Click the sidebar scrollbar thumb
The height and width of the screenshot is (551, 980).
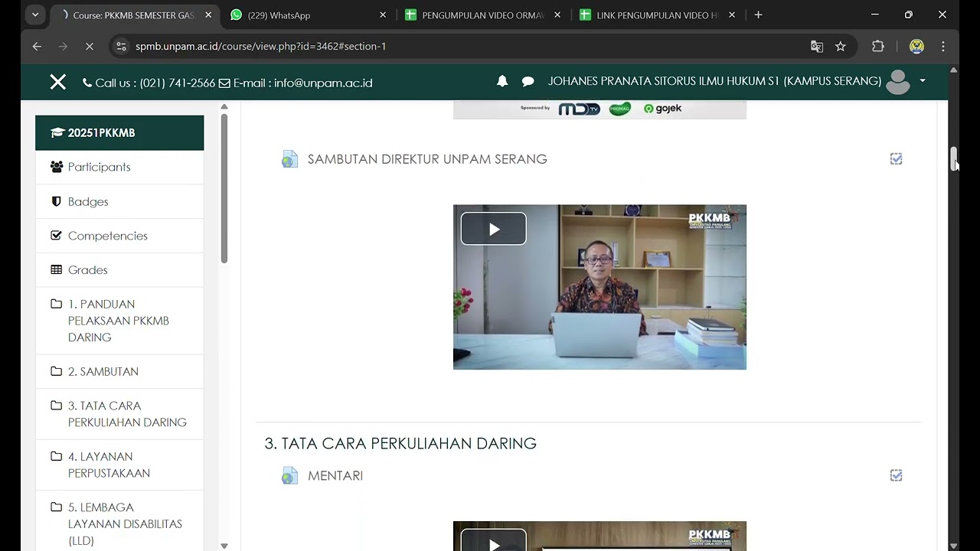224,188
